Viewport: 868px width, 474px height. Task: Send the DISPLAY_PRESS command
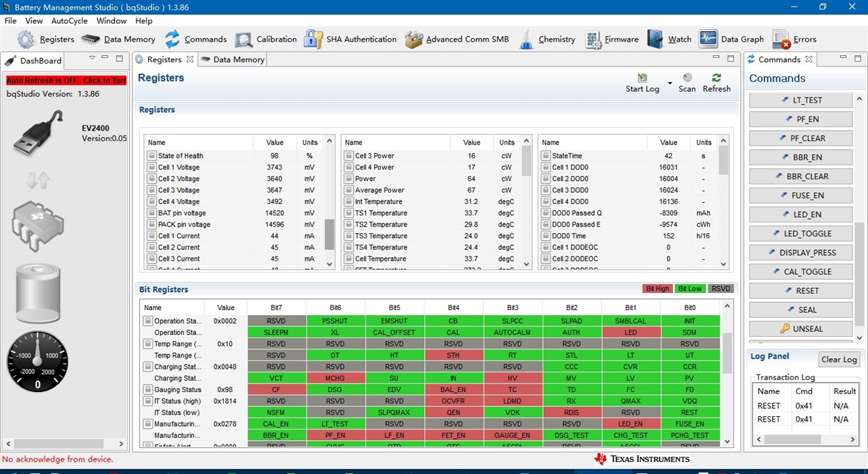[x=800, y=253]
